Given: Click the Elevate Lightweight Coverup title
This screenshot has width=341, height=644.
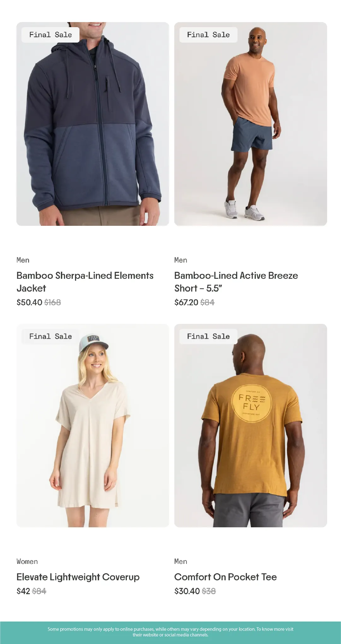Looking at the screenshot, I should (78, 577).
